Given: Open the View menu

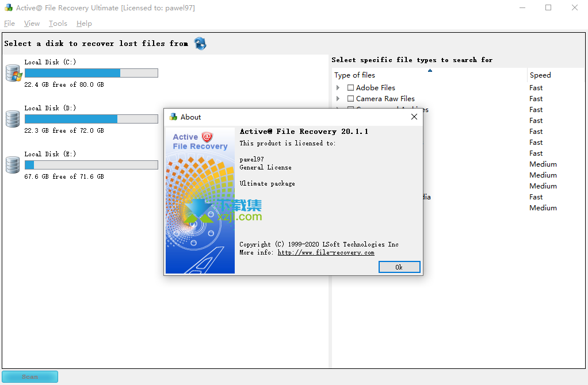Looking at the screenshot, I should 32,23.
